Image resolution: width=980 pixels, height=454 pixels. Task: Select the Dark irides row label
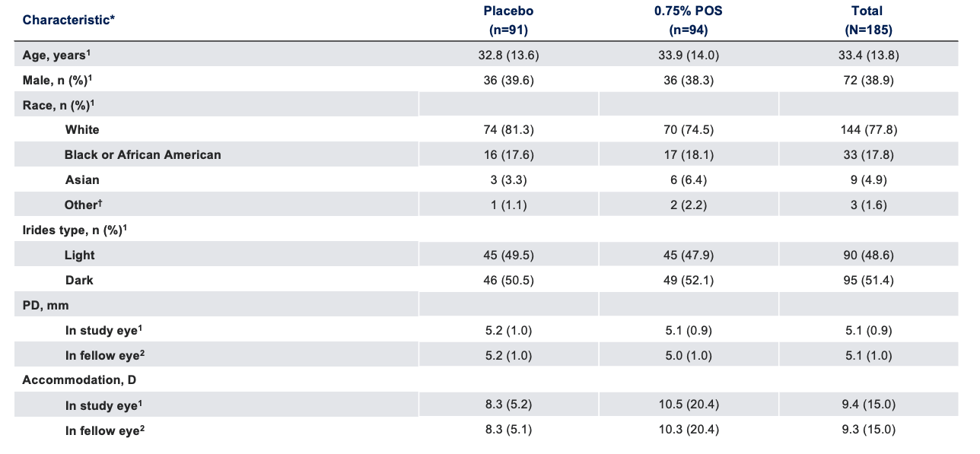coord(79,280)
